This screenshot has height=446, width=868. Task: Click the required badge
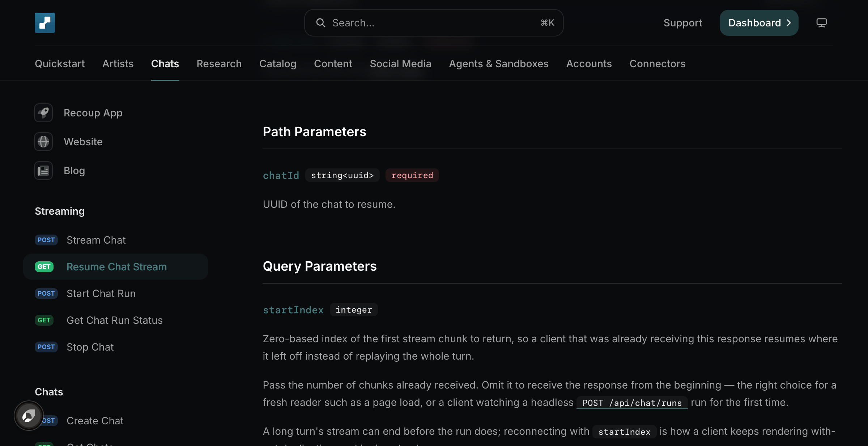(x=412, y=175)
